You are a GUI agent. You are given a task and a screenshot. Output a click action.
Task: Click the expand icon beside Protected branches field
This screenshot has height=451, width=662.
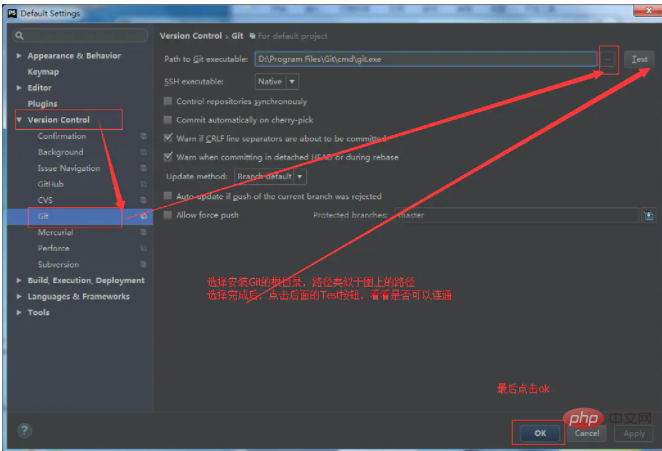pyautogui.click(x=649, y=215)
